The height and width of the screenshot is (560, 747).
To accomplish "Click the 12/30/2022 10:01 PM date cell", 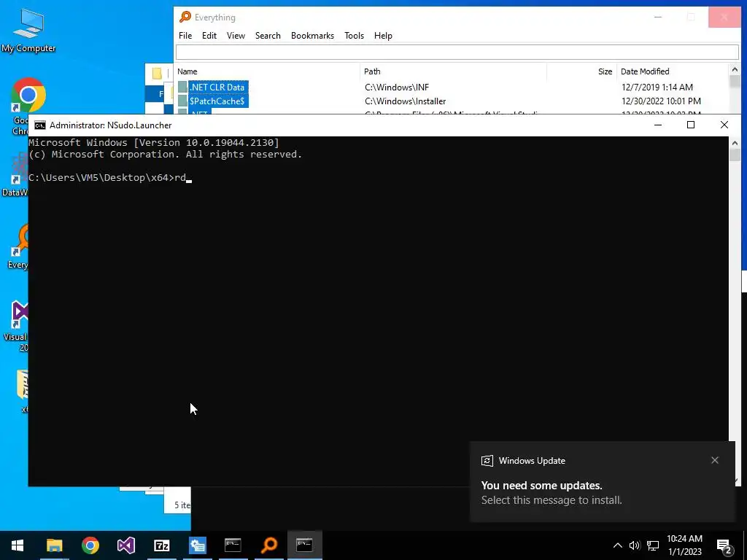I will 661,101.
